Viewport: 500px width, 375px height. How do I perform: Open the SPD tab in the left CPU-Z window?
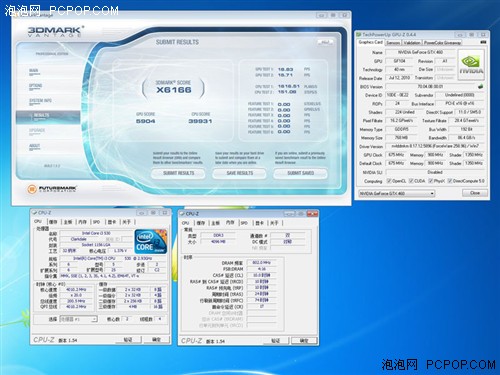(x=97, y=222)
